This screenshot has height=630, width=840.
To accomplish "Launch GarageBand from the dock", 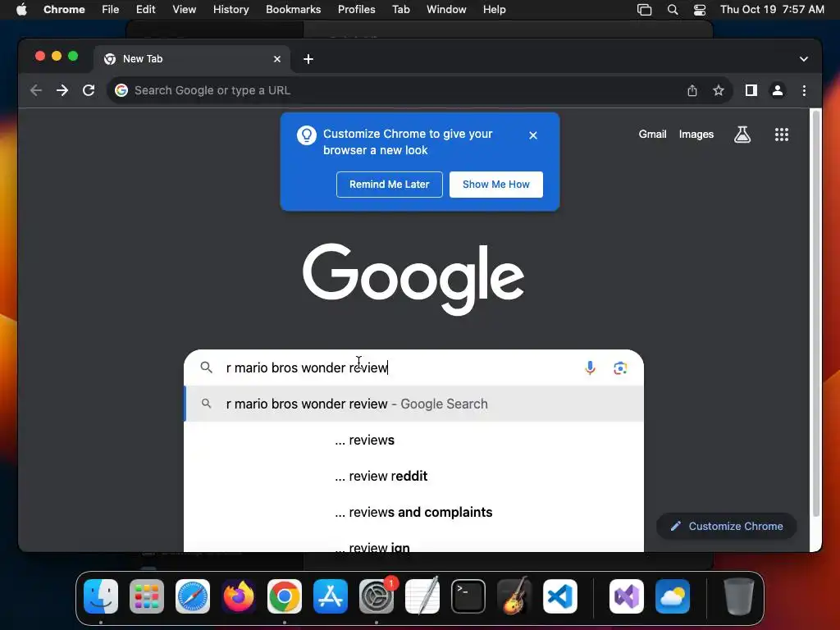I will [x=514, y=596].
